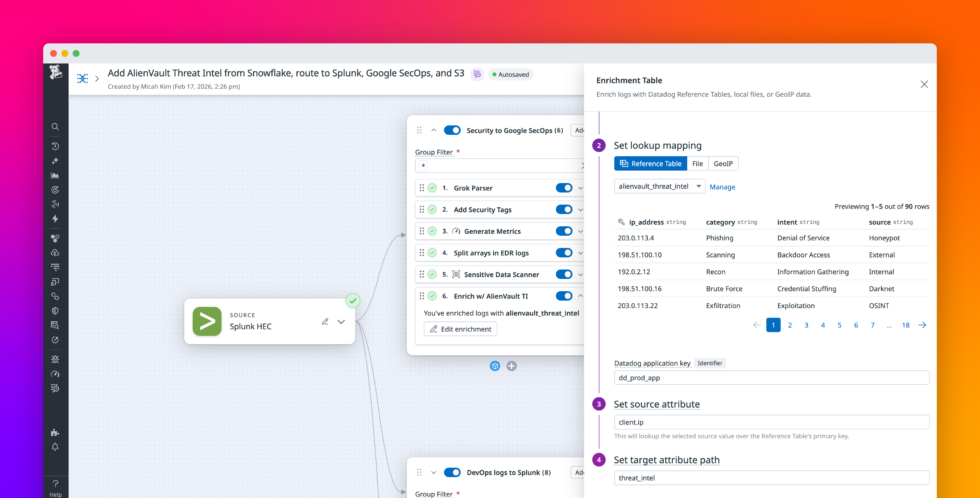Click the green Splunk HEC source logo
980x498 pixels.
coord(207,321)
